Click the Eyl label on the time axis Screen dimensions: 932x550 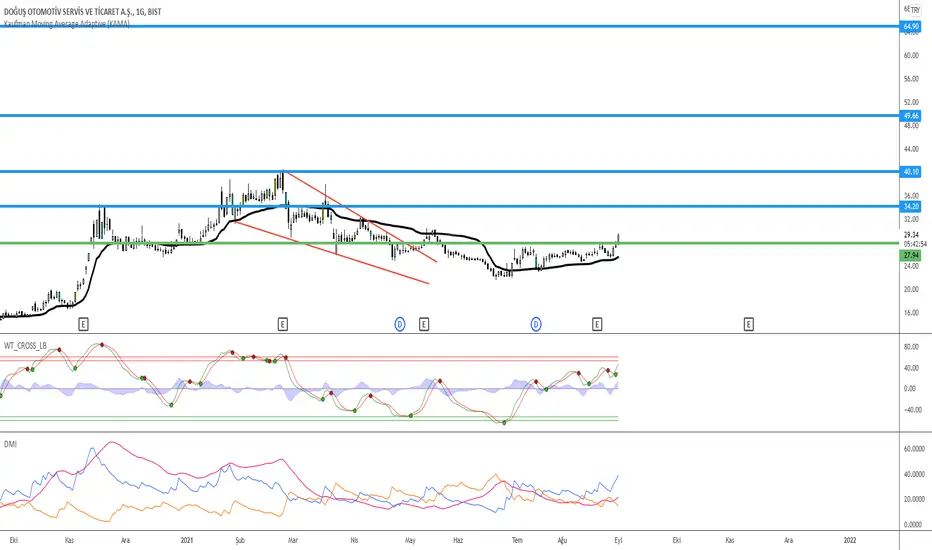point(618,540)
